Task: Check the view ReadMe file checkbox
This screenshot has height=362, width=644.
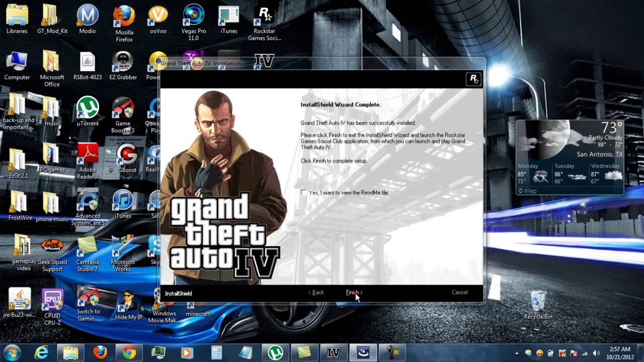Action: [x=303, y=193]
